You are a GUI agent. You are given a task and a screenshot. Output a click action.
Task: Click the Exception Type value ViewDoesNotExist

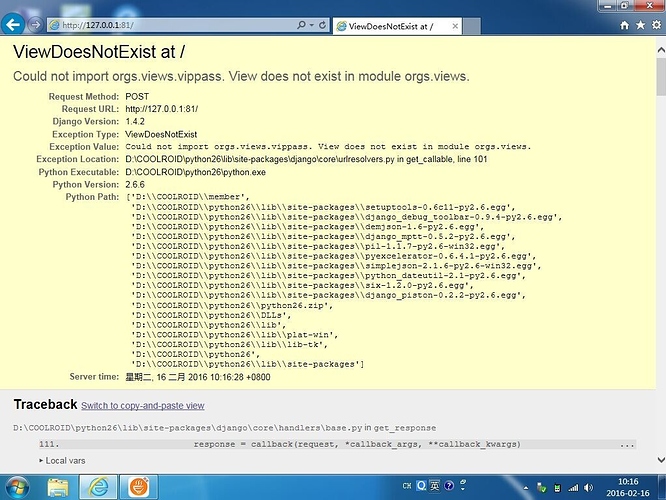[x=161, y=134]
